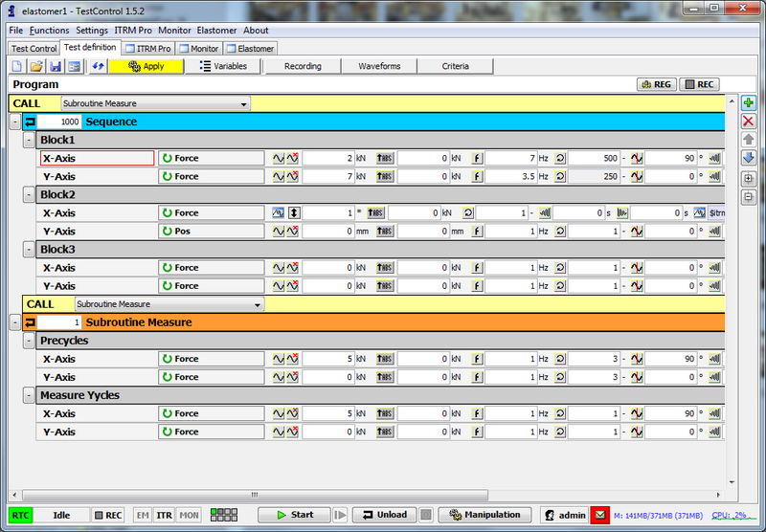Image resolution: width=766 pixels, height=532 pixels.
Task: Switch to the Monitor tab
Action: point(199,49)
